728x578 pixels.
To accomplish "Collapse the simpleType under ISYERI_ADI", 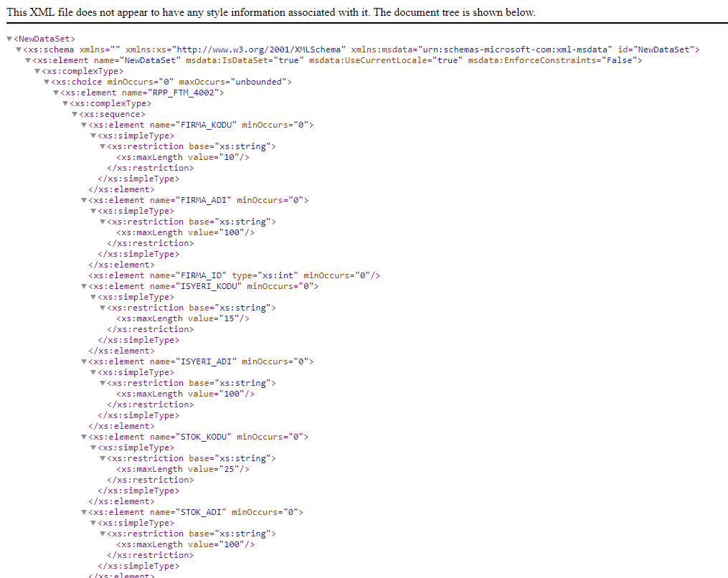I will coord(93,372).
